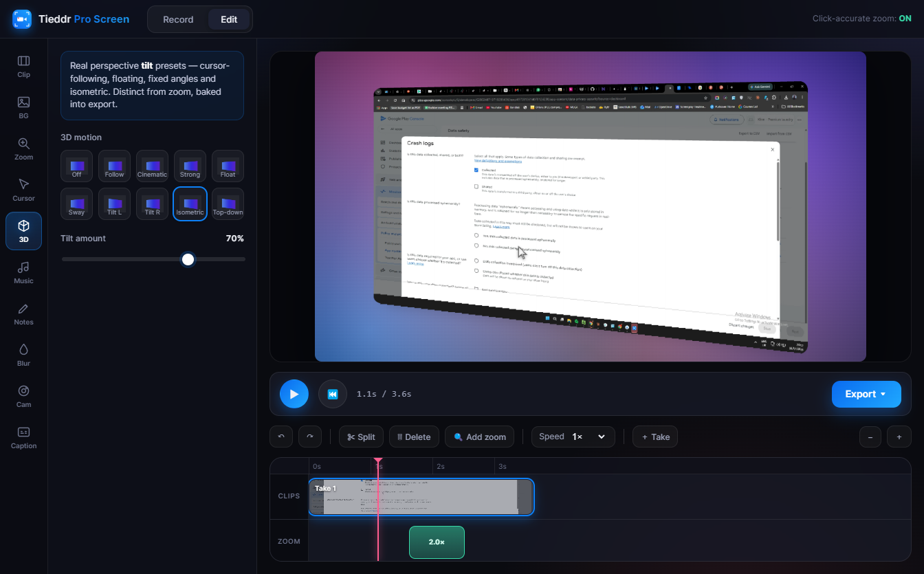Image resolution: width=924 pixels, height=574 pixels.
Task: Apply the Top-down preset
Action: [x=228, y=203]
